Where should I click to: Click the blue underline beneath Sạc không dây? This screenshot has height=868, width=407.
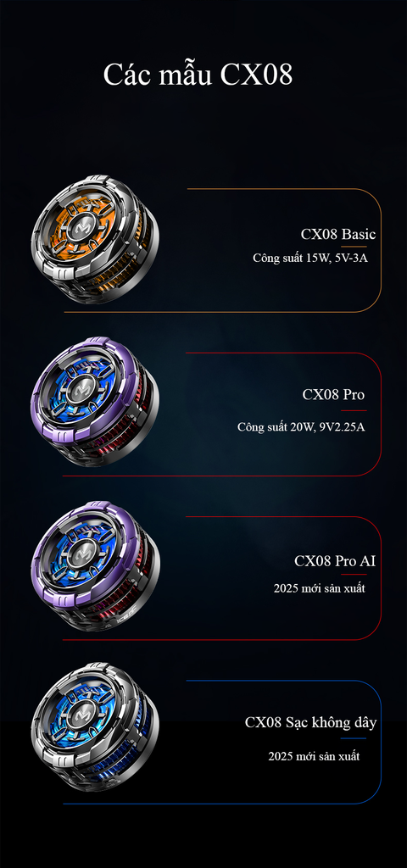tap(354, 738)
